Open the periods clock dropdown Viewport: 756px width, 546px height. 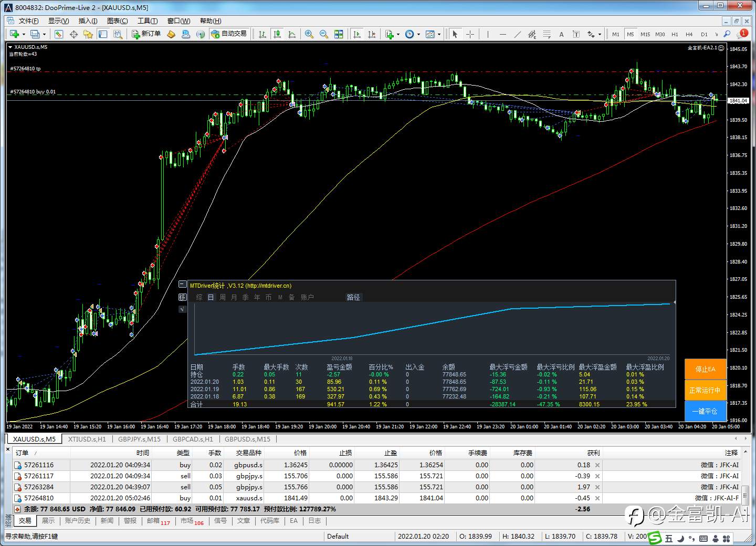(413, 34)
